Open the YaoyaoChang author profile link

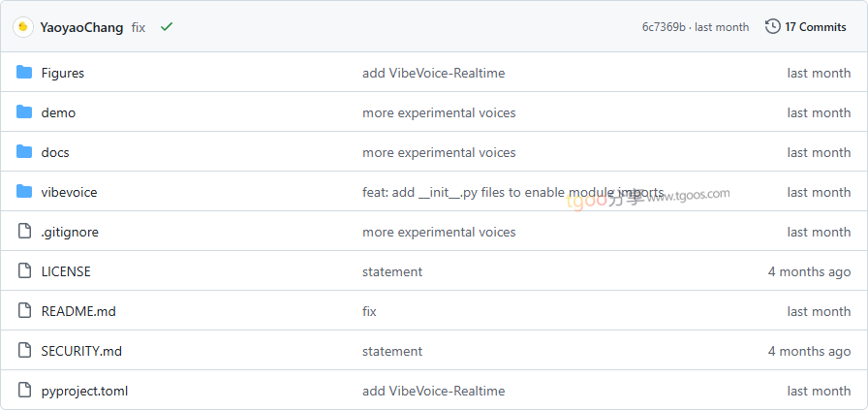pyautogui.click(x=81, y=27)
